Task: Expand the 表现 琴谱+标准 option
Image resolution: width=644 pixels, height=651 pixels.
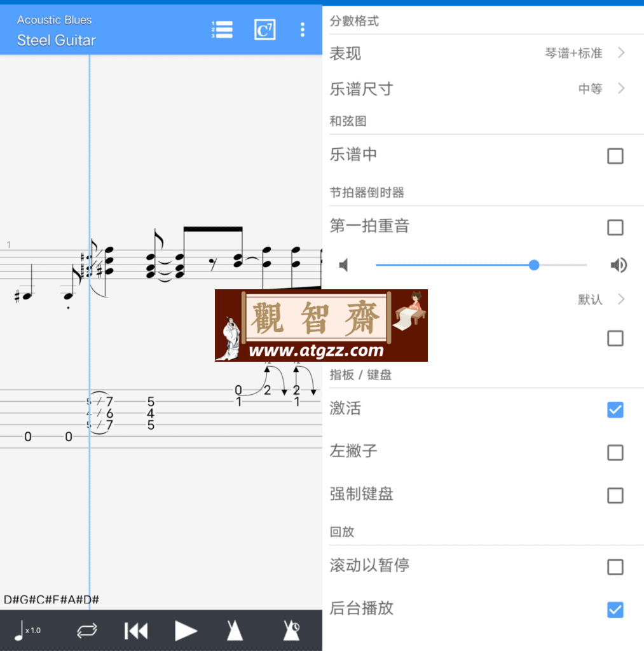Action: (621, 53)
